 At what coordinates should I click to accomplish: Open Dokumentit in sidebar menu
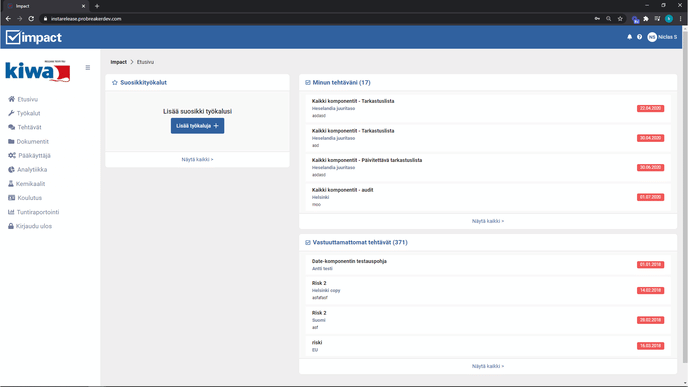coord(32,141)
